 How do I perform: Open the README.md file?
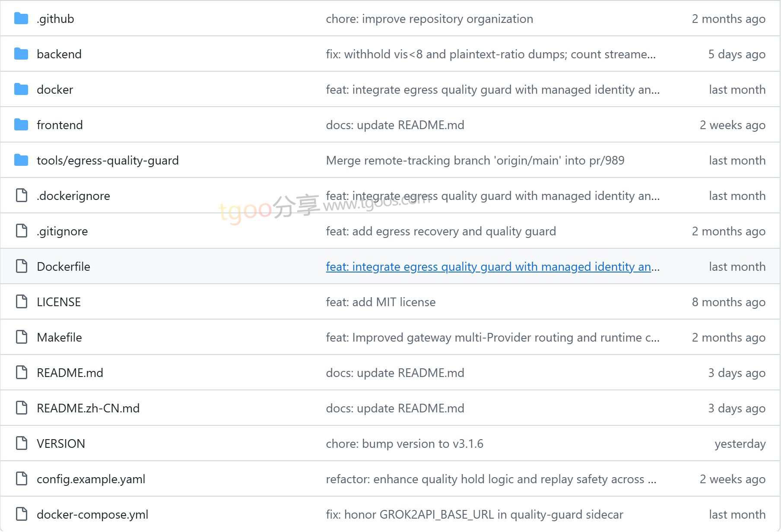[x=70, y=373]
